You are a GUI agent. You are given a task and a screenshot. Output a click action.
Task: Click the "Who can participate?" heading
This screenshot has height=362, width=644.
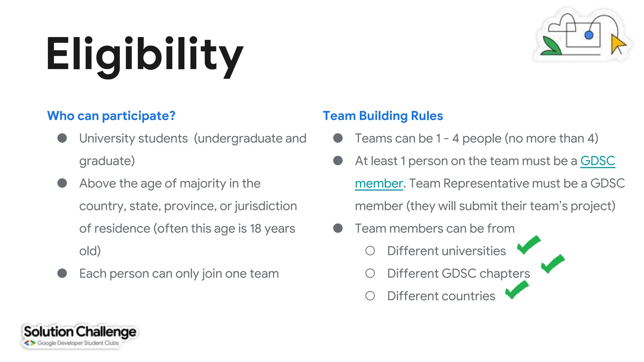coord(111,116)
